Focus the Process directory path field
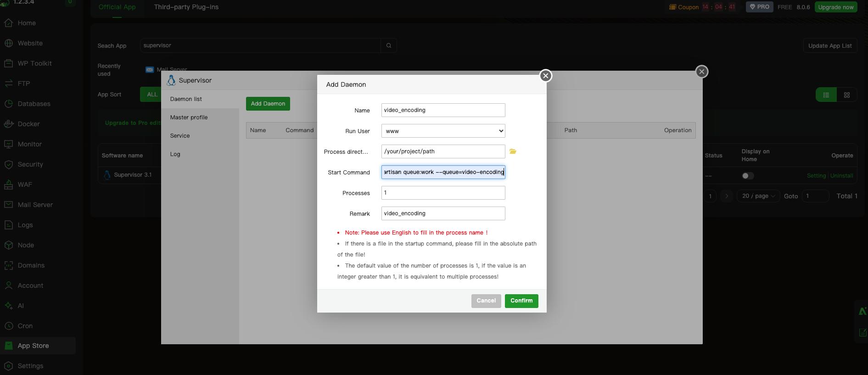The width and height of the screenshot is (868, 375). tap(443, 151)
